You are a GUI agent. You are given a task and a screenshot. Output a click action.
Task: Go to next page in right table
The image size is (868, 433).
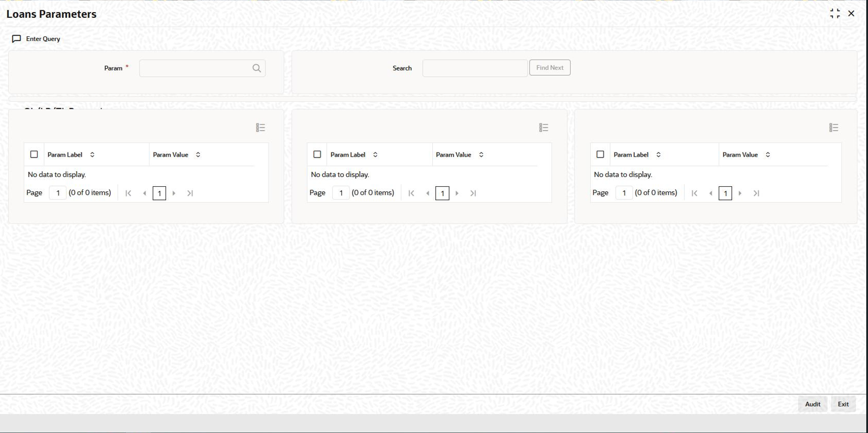click(x=740, y=193)
